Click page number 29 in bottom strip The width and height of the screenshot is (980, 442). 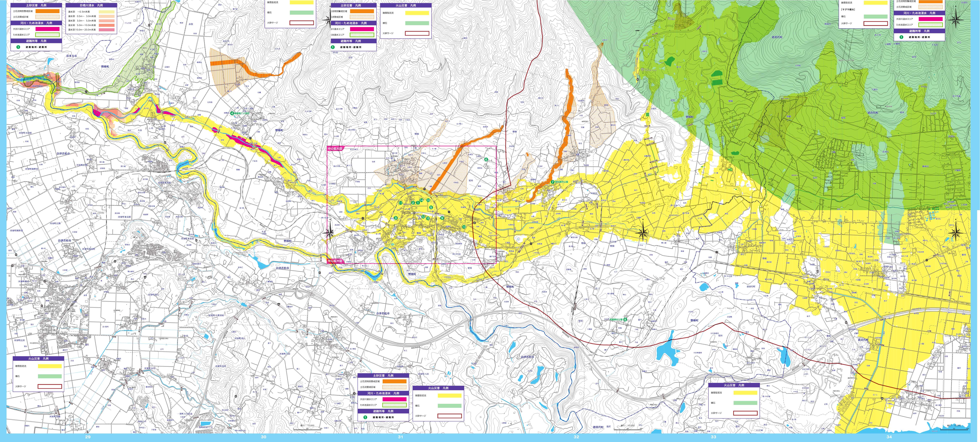88,437
